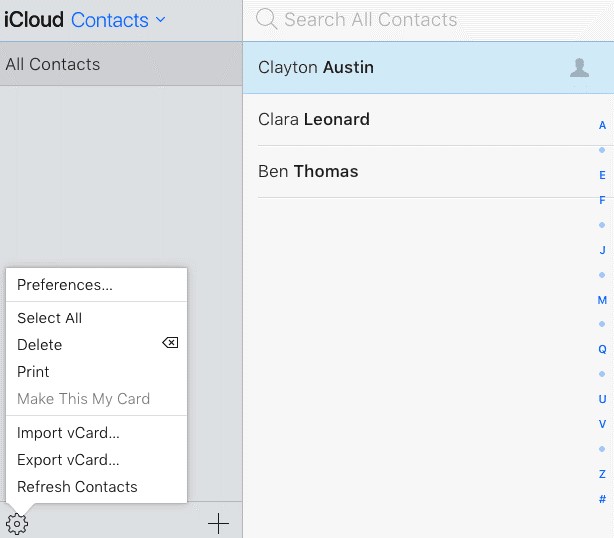Choose Select All in the menu
The image size is (614, 538).
click(96, 318)
